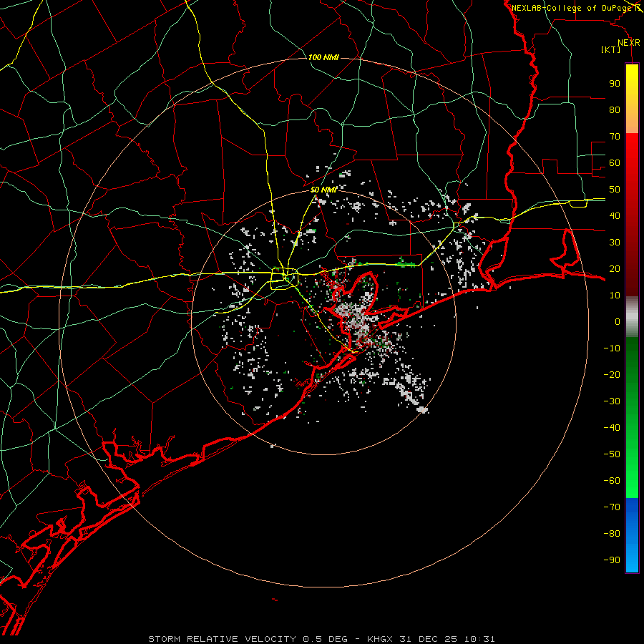Click the 50 NMI range ring label
Viewport: 644px width, 644px height.
323,190
